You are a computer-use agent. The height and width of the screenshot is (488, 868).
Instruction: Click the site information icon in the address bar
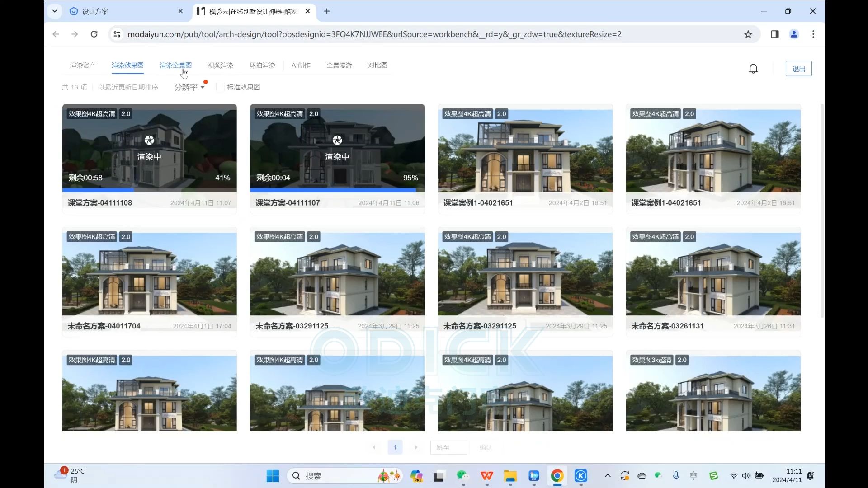click(117, 34)
